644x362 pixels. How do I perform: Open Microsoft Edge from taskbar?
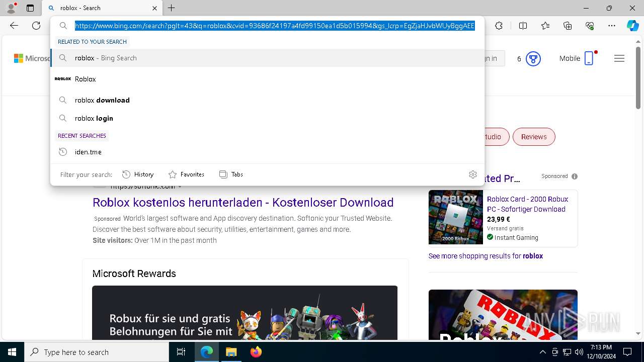tap(207, 352)
